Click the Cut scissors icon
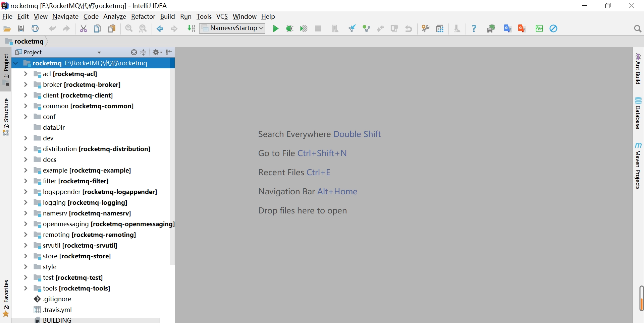This screenshot has width=644, height=323. (x=84, y=29)
